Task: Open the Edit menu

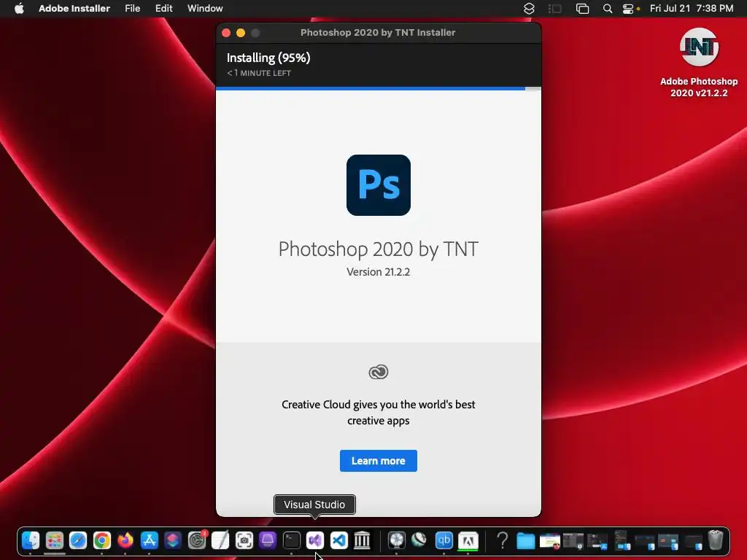Action: (x=163, y=9)
